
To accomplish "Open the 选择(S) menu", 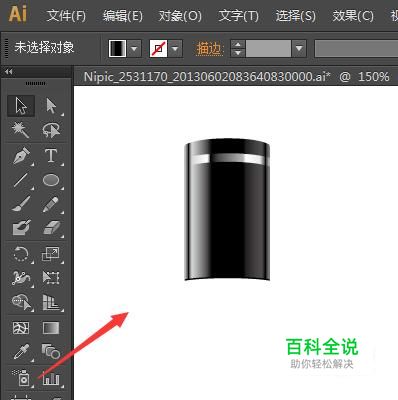I will tap(295, 16).
